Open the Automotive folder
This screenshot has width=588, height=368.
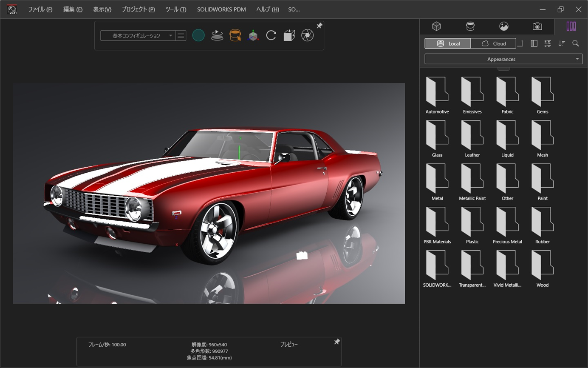click(x=437, y=95)
